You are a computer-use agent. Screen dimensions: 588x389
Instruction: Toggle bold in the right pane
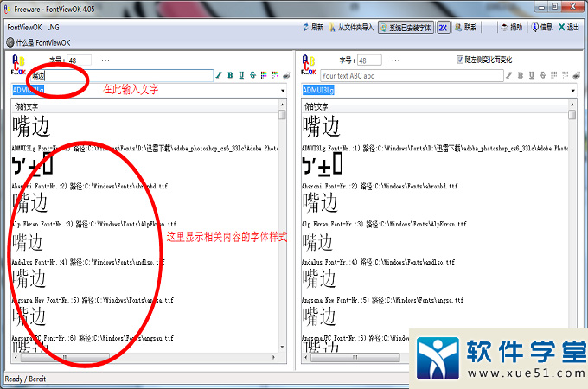coord(521,75)
